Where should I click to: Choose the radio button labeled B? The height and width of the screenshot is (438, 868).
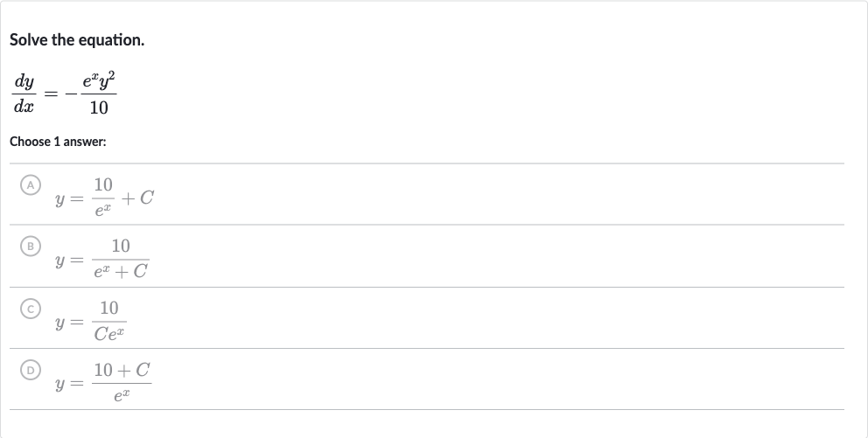click(x=31, y=246)
